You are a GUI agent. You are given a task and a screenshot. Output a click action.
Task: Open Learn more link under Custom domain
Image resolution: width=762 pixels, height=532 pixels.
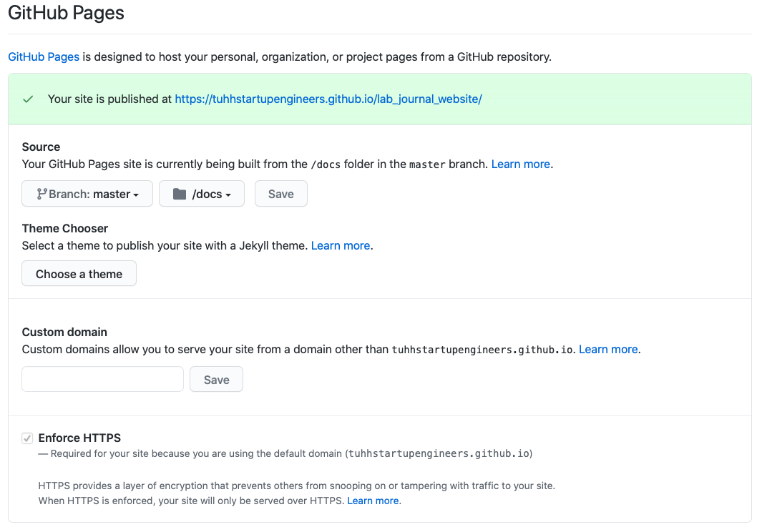pos(608,350)
